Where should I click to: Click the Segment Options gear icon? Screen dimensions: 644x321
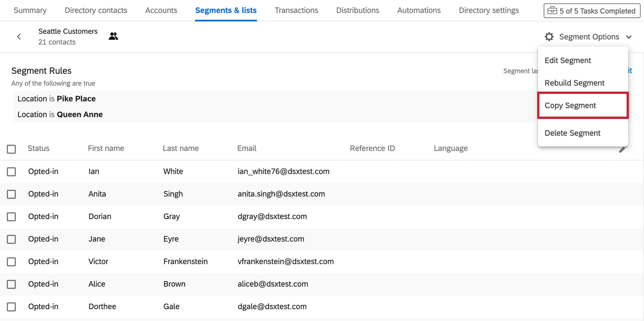pyautogui.click(x=549, y=37)
